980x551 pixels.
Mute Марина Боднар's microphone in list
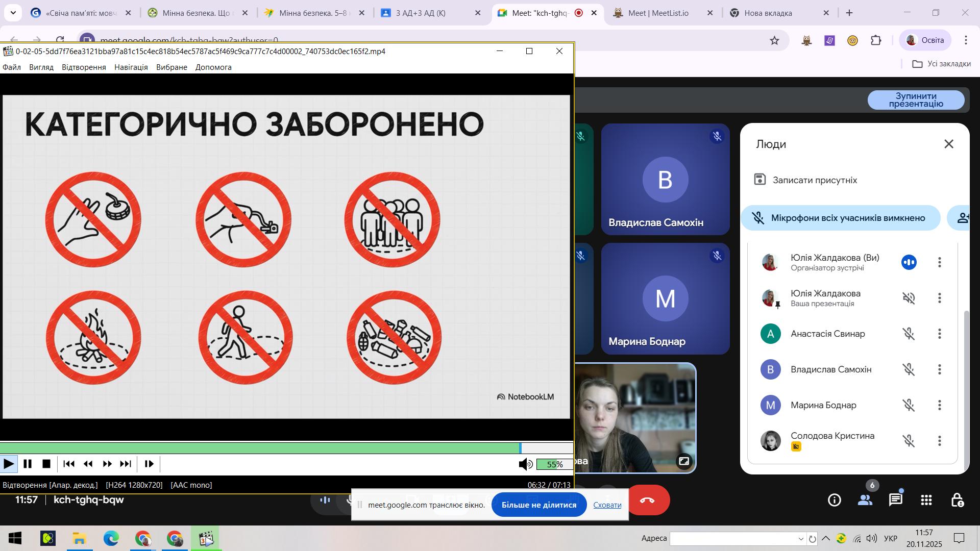(909, 405)
